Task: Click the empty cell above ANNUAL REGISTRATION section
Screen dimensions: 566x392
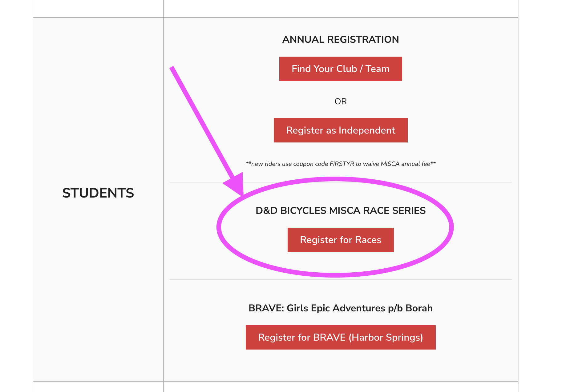Action: [340, 8]
